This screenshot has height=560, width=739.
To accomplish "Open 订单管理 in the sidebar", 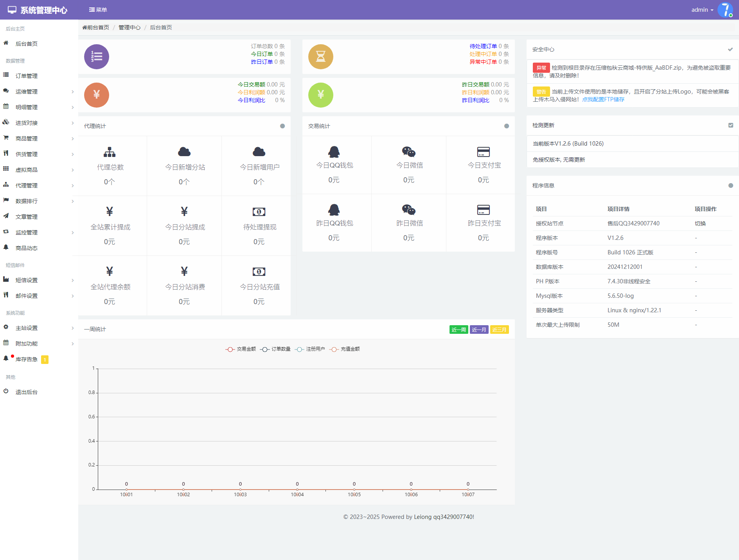I will 27,76.
